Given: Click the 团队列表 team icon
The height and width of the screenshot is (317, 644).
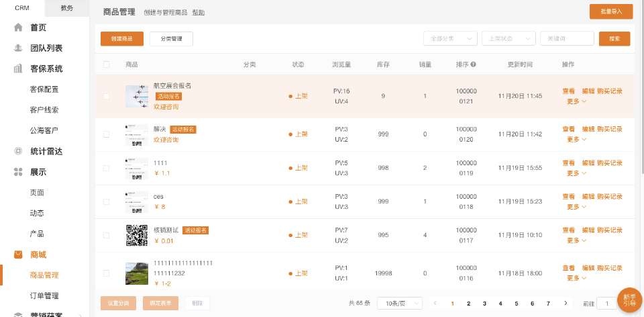Looking at the screenshot, I should pos(18,48).
